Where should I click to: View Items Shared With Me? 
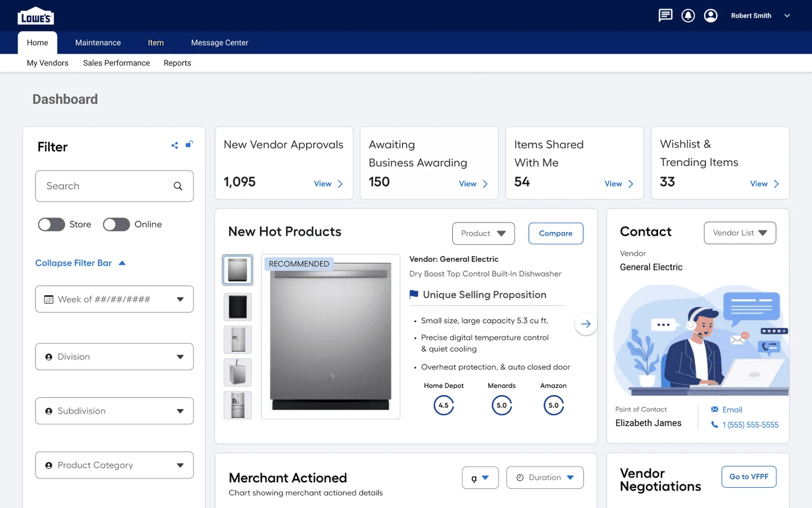click(x=619, y=184)
